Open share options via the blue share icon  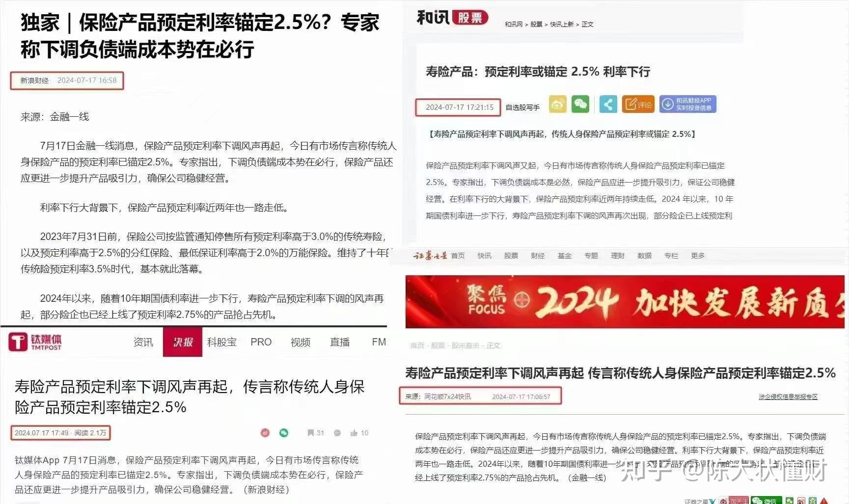[x=608, y=104]
